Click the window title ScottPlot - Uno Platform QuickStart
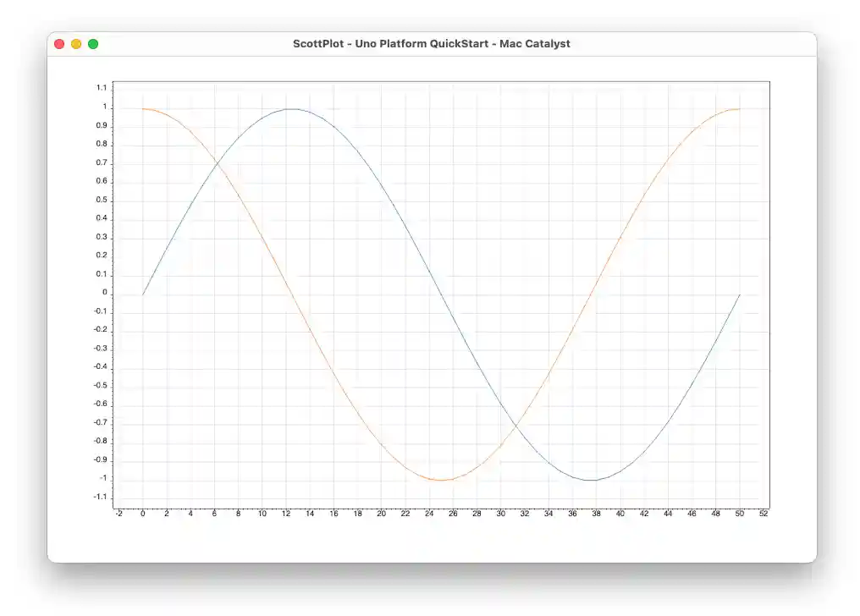Viewport: 860px width, 616px height. tap(431, 44)
